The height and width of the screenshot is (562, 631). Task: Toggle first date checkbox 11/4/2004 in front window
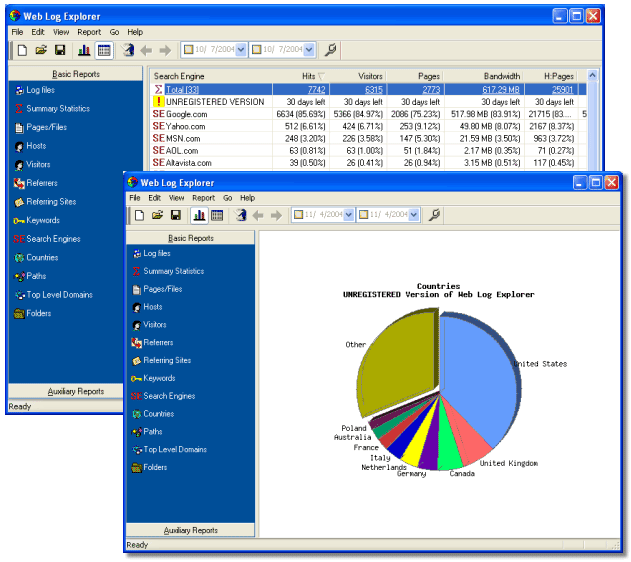click(x=299, y=214)
